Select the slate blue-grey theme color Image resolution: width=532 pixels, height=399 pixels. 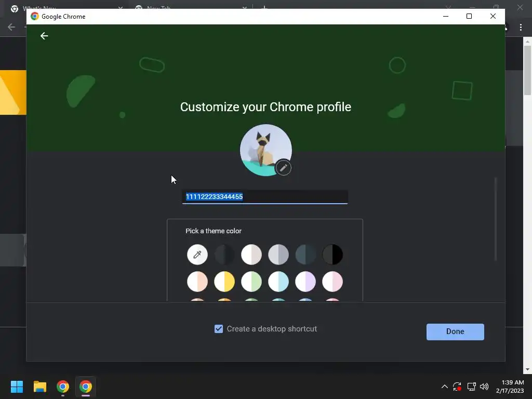pos(305,254)
